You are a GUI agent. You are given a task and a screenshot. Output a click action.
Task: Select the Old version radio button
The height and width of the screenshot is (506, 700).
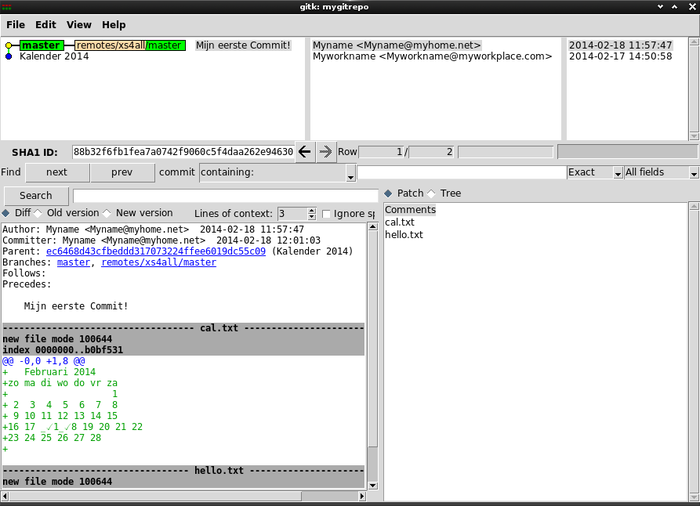pos(39,213)
